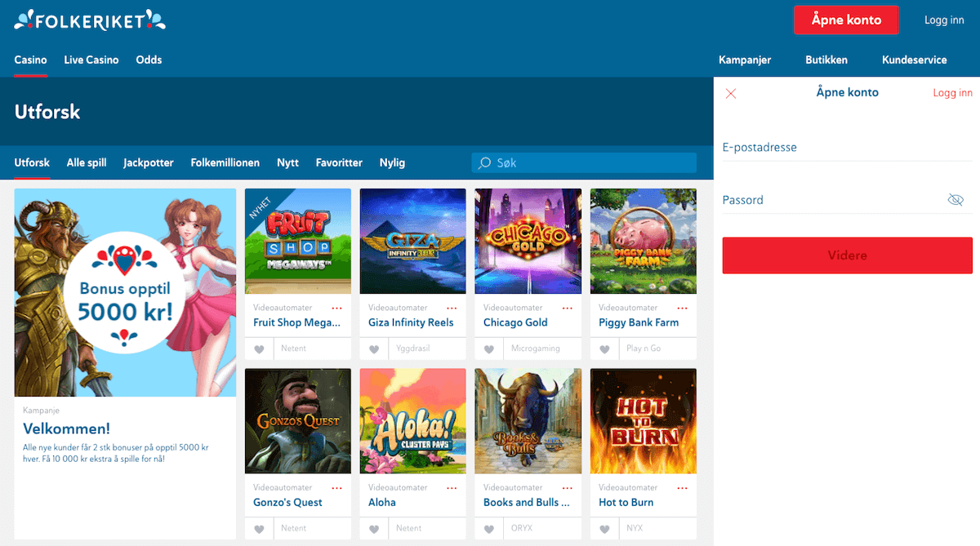Viewport: 980px width, 546px height.
Task: Toggle password visibility eye icon
Action: click(x=955, y=200)
